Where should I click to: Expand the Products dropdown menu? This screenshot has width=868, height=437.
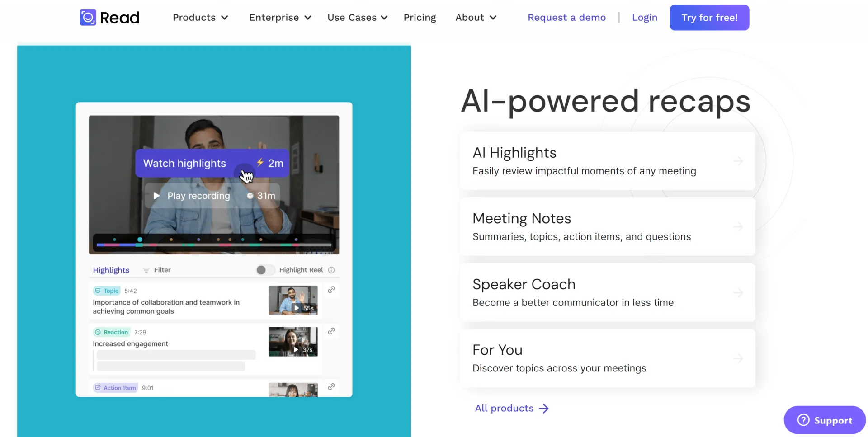tap(200, 18)
